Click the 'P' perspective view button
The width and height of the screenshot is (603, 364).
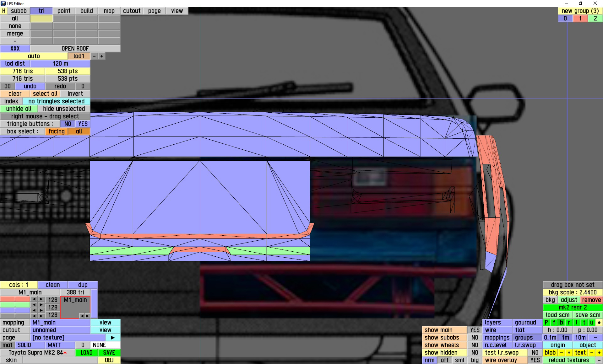pyautogui.click(x=546, y=322)
